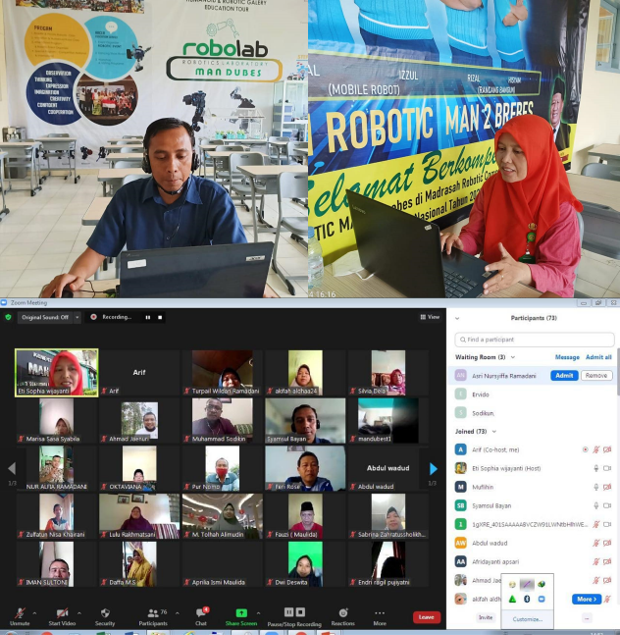620x635 pixels.
Task: Select the Afridayanti apsari participant row
Action: [x=532, y=562]
